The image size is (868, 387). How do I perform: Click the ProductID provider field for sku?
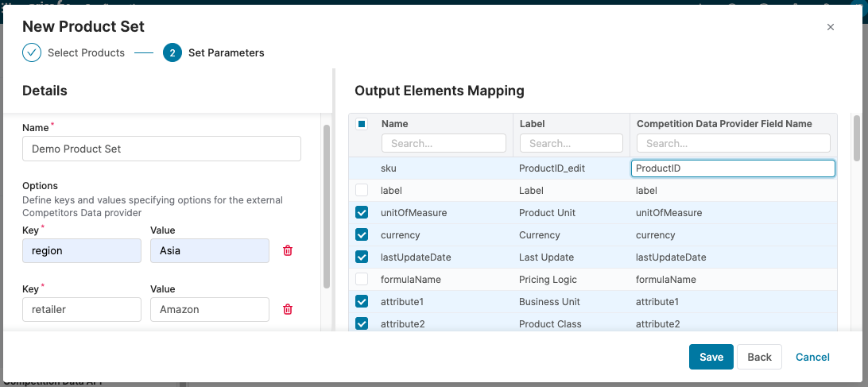[732, 168]
